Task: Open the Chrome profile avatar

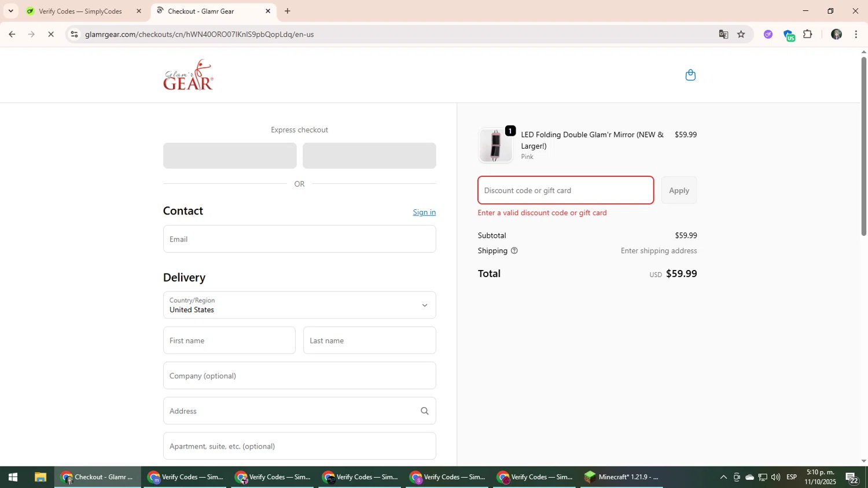Action: [x=836, y=34]
